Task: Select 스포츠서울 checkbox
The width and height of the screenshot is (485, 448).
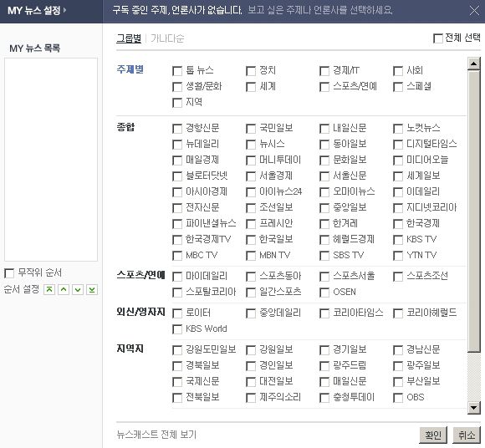Action: [324, 277]
